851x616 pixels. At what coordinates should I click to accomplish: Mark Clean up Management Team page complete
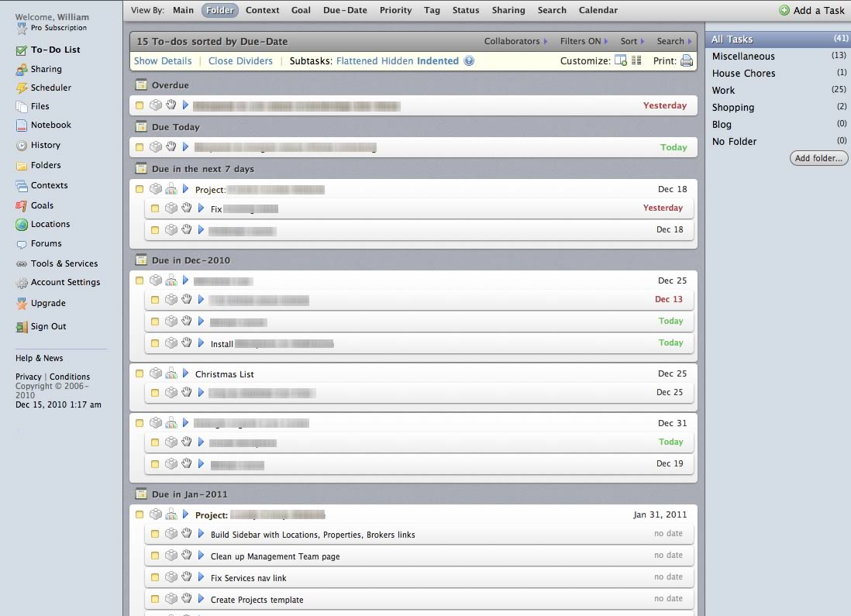(x=155, y=556)
